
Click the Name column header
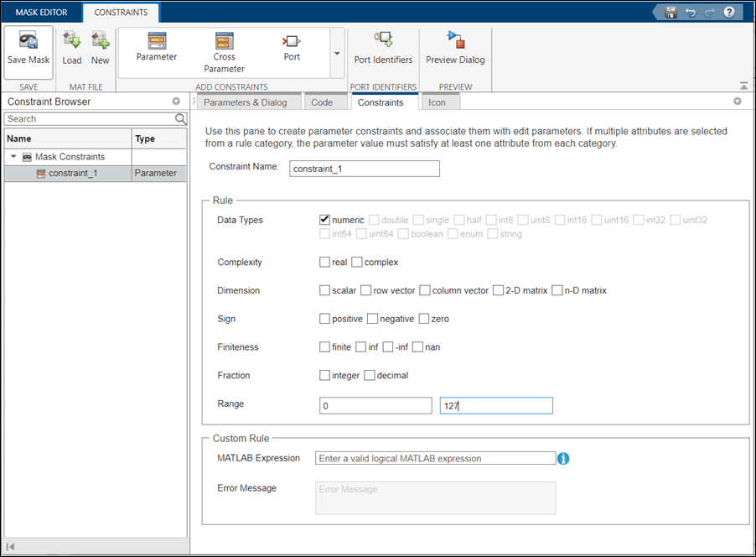(x=68, y=138)
